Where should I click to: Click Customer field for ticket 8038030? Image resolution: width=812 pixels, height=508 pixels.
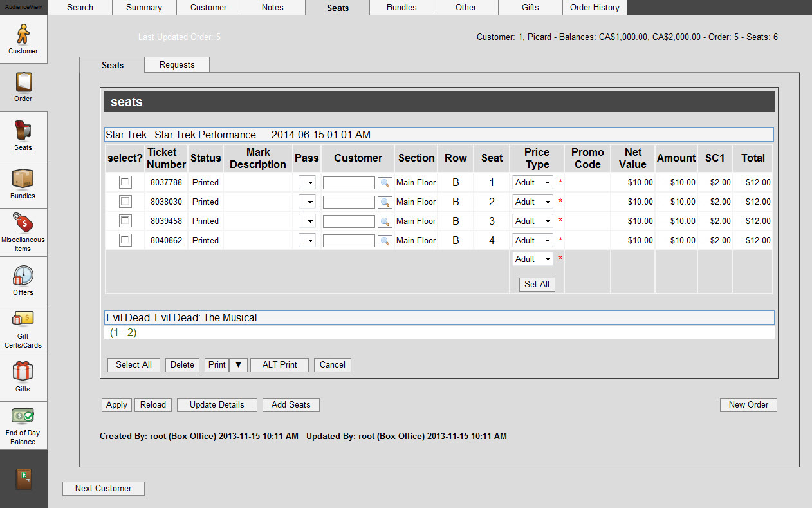[349, 202]
